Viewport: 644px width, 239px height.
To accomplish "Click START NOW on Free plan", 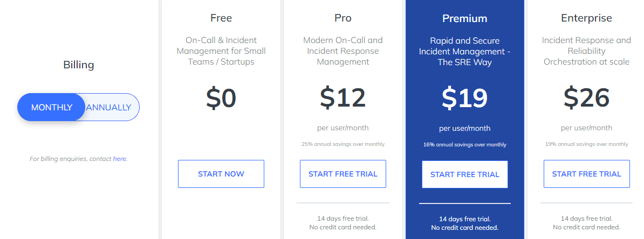I will point(221,174).
